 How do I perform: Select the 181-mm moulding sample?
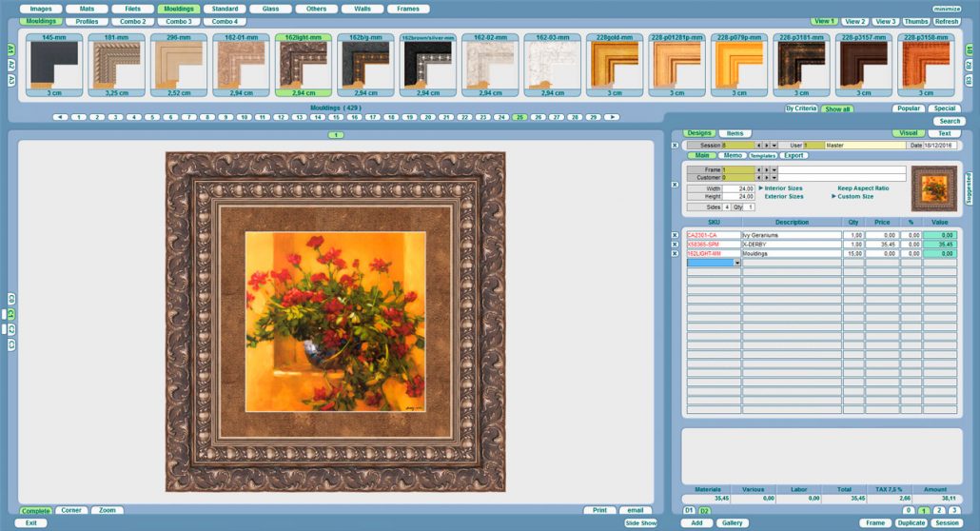[117, 65]
